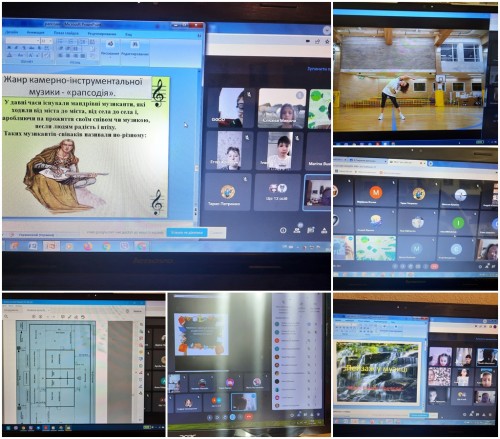
Task: Select the 'Ще 13 осіб' more participants tile
Action: (276, 192)
